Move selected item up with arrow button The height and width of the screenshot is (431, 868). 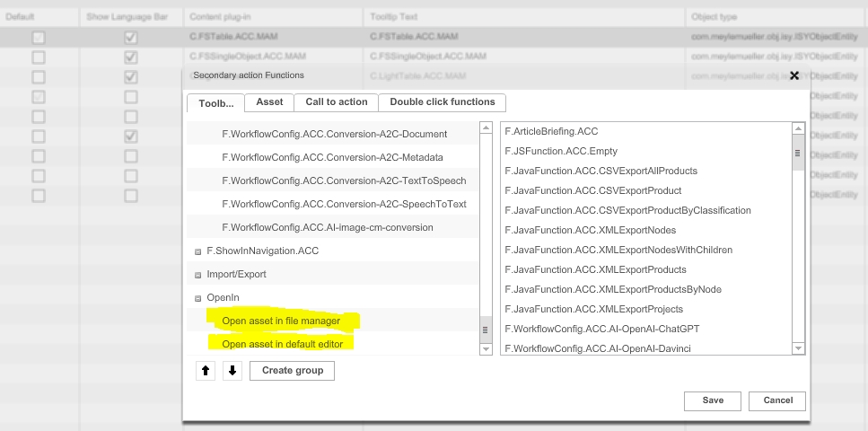pos(206,371)
